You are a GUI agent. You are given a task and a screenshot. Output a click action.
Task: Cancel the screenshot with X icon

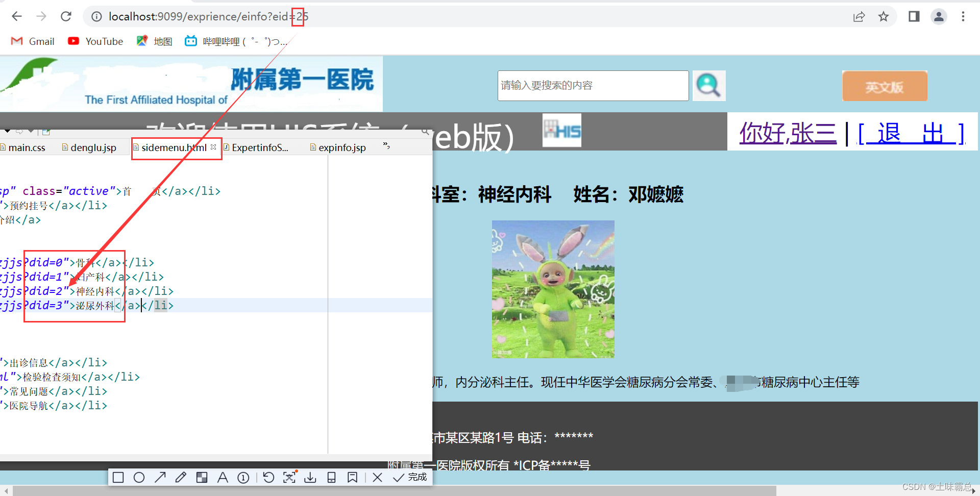pyautogui.click(x=378, y=478)
